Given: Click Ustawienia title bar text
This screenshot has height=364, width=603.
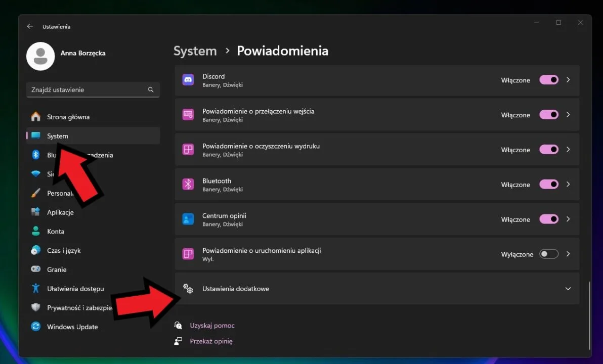Looking at the screenshot, I should 56,26.
